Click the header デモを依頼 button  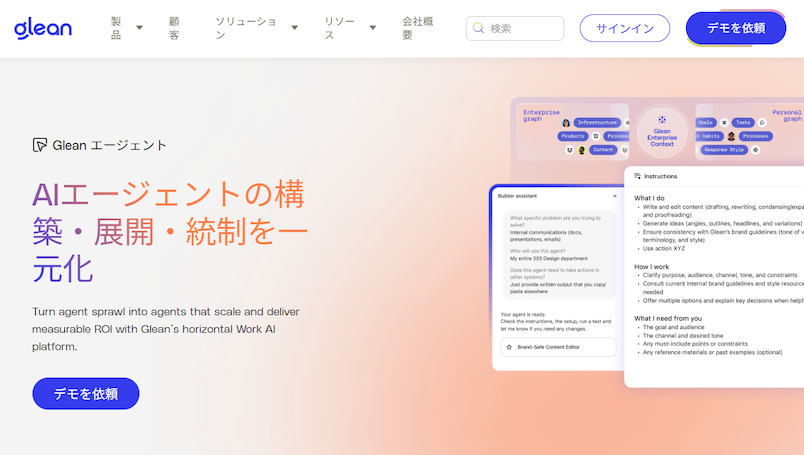click(736, 28)
